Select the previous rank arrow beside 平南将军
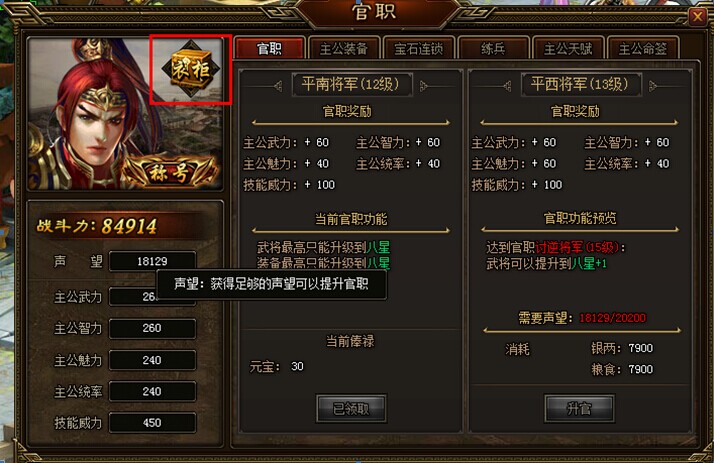The width and height of the screenshot is (714, 463). point(278,86)
